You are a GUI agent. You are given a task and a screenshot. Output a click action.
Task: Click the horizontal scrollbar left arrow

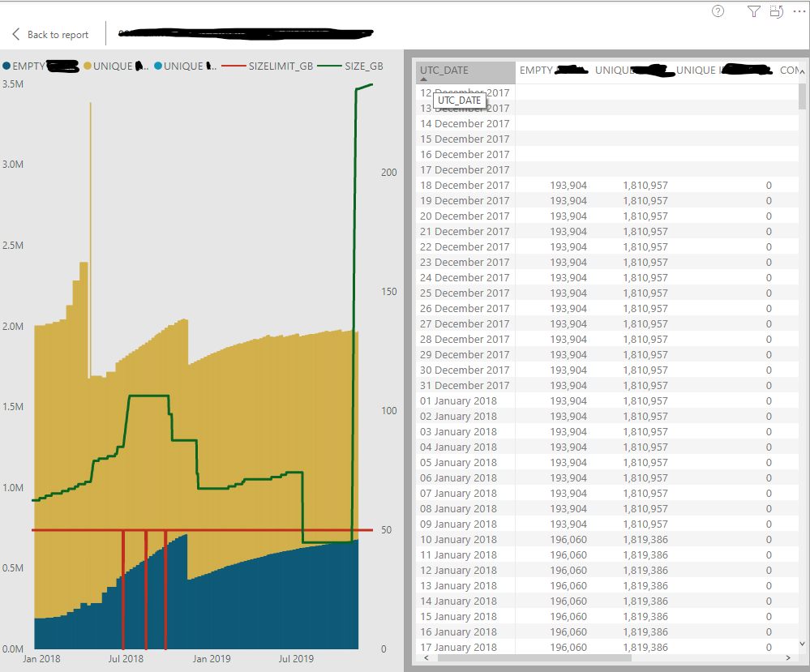(426, 657)
